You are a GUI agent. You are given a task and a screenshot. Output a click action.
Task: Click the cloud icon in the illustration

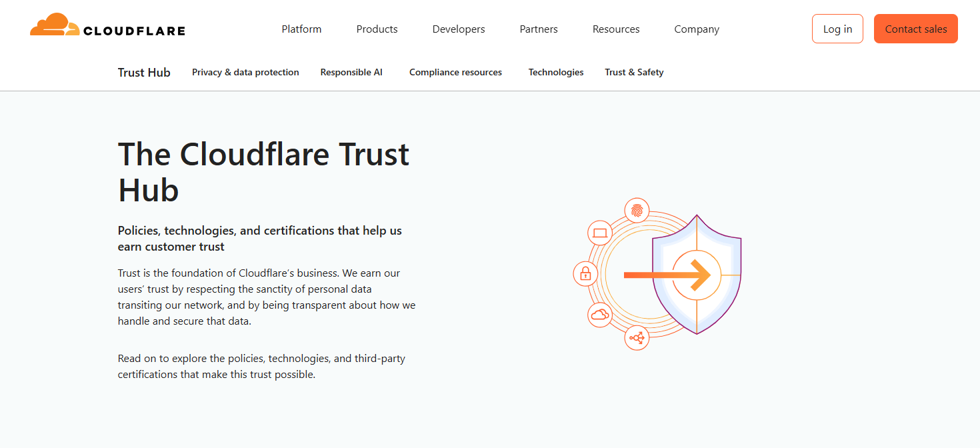(600, 315)
